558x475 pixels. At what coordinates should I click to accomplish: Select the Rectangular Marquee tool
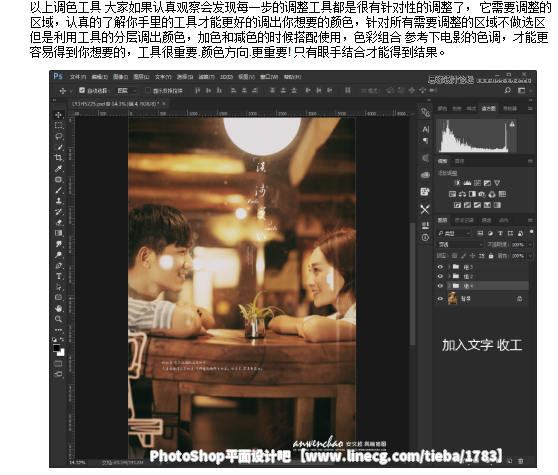click(x=59, y=126)
